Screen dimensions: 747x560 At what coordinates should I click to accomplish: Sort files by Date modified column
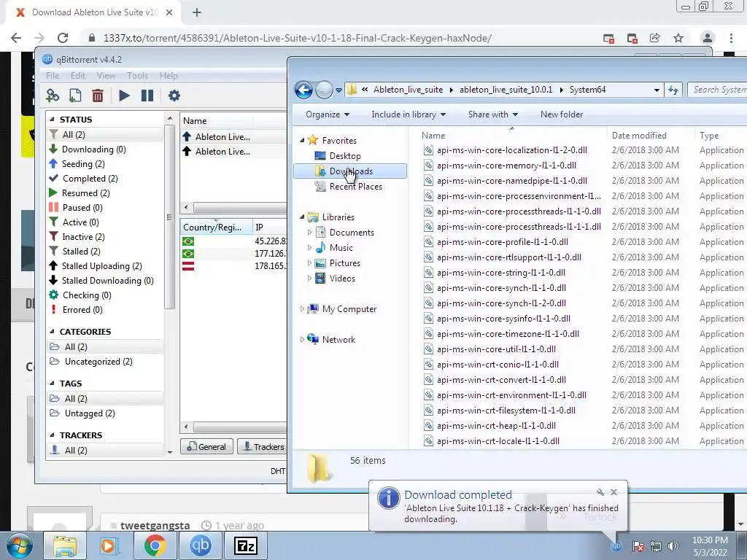click(639, 135)
